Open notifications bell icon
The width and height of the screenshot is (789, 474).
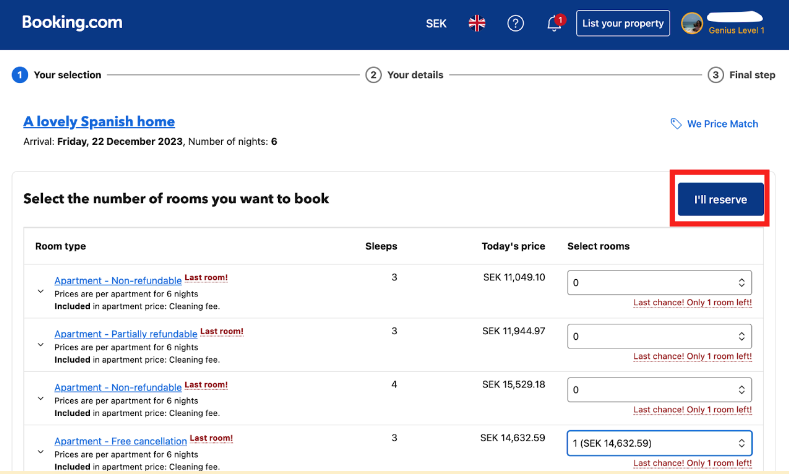[x=554, y=23]
